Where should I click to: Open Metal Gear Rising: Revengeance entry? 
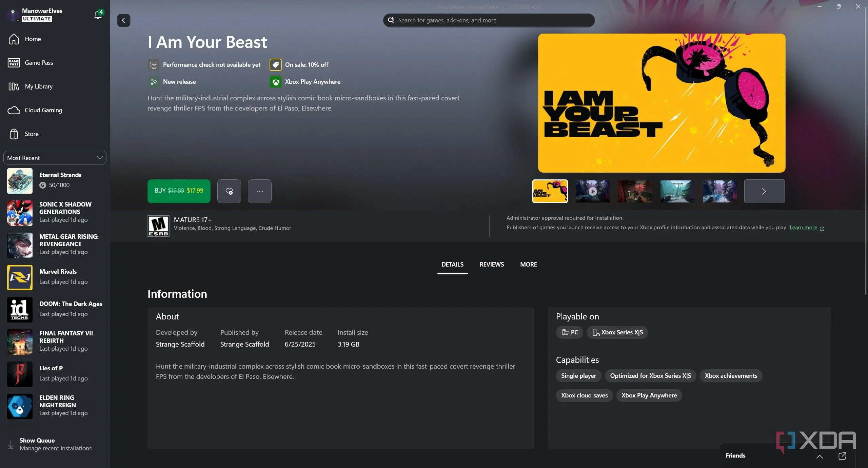[55, 246]
